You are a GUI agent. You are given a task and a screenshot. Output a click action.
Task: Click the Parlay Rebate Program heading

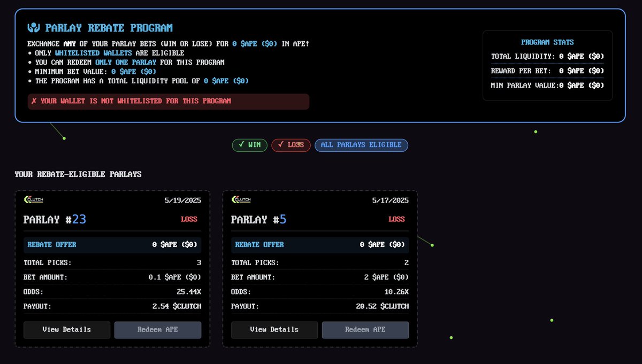click(109, 28)
